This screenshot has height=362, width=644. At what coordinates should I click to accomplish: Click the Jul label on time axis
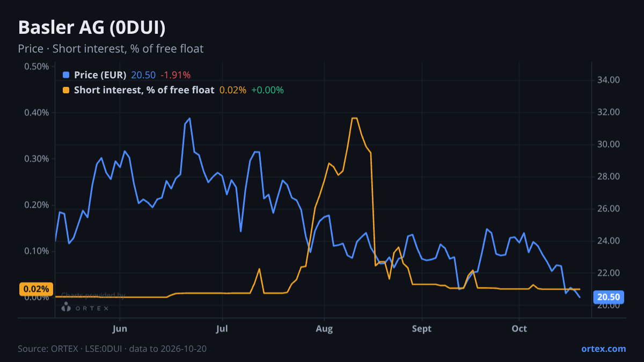[x=222, y=328]
